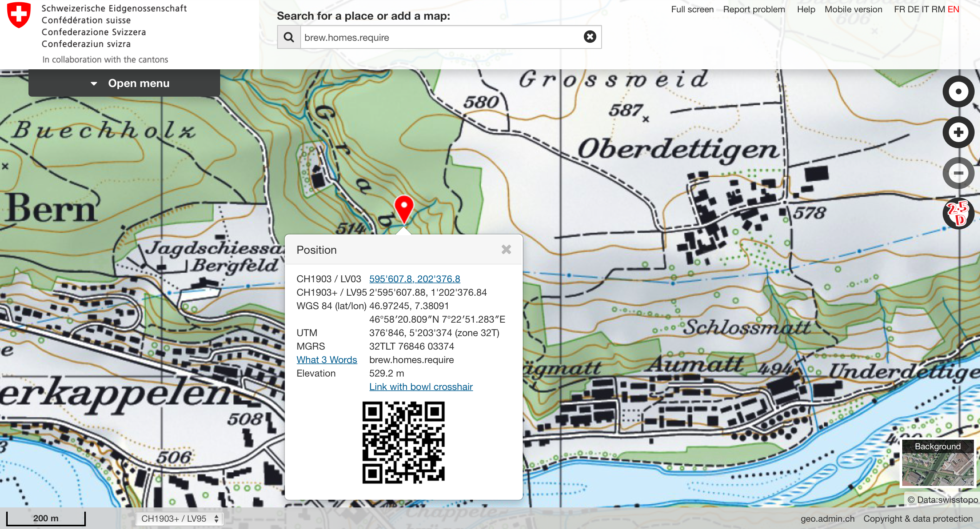Select MGRS value 32TLT 76846 03374
Viewport: 980px width, 529px height.
click(x=411, y=346)
